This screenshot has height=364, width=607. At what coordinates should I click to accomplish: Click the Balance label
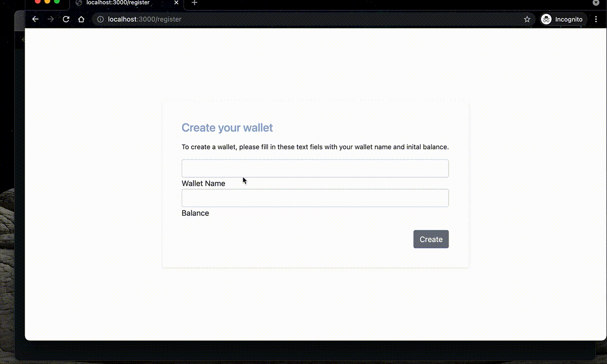tap(195, 213)
